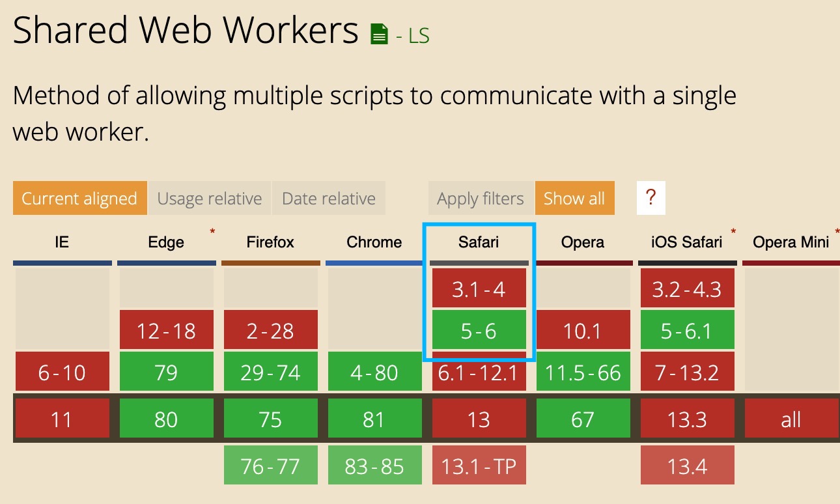This screenshot has height=504, width=840.
Task: Select iOS Safari version 13.3 cell
Action: coord(687,419)
